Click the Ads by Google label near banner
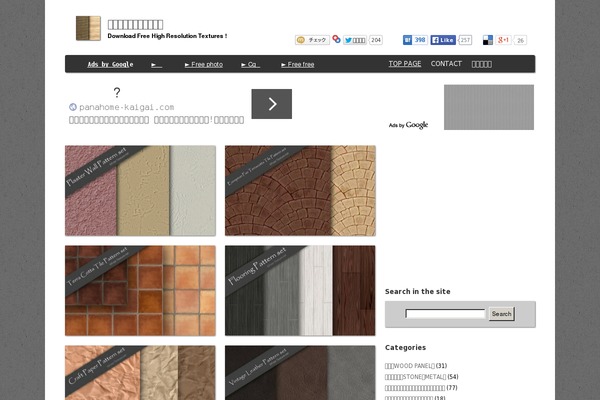The width and height of the screenshot is (600, 400). pos(408,125)
